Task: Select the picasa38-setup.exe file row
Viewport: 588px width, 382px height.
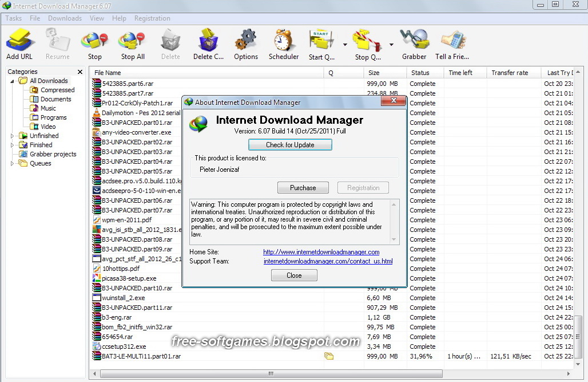Action: (332, 278)
